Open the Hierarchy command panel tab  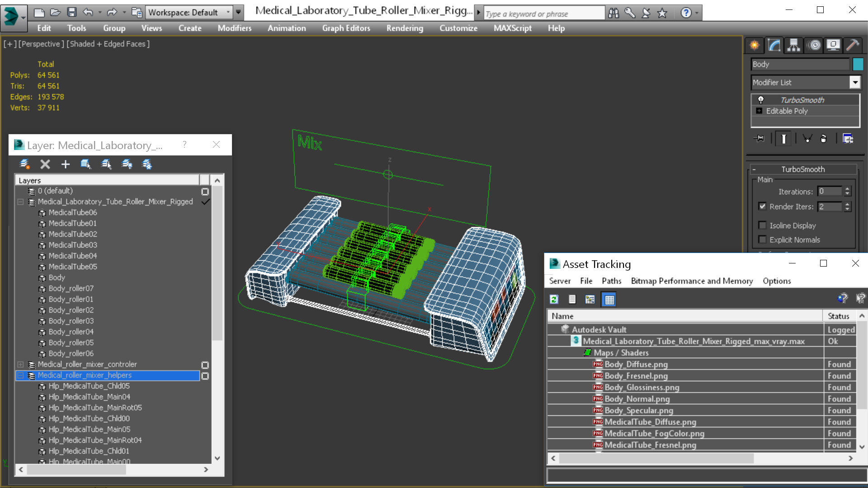tap(793, 45)
